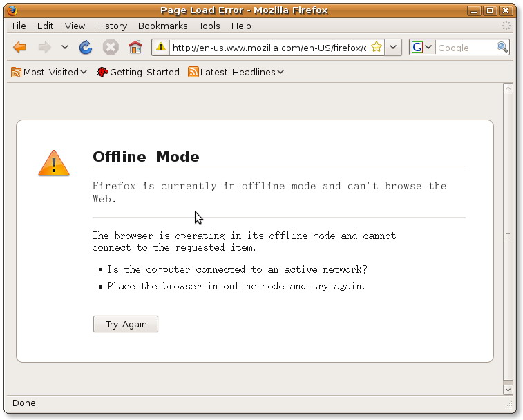
Task: Open the History menu
Action: pyautogui.click(x=111, y=26)
